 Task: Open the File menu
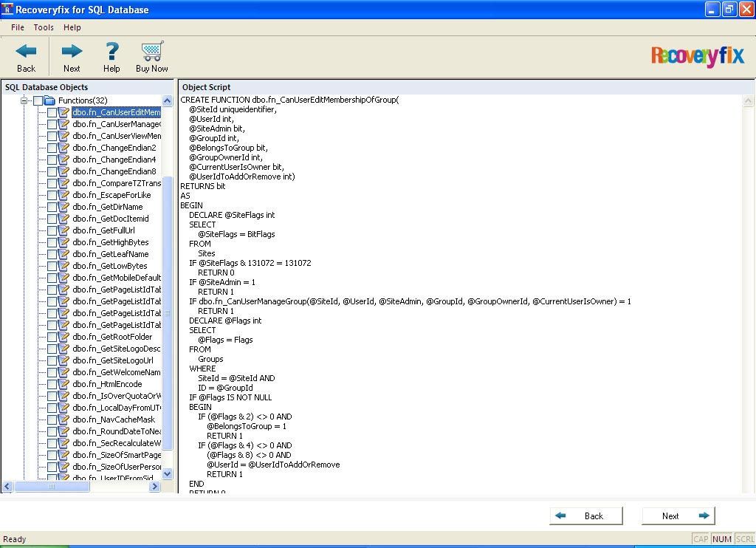pos(18,27)
